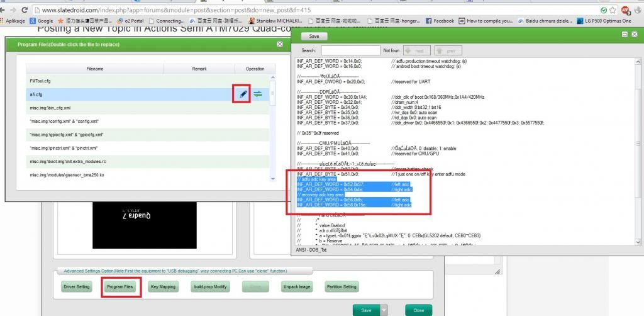Select the misc.img:\gpiocfg.xml row
This screenshot has width=644, height=316.
(x=147, y=135)
